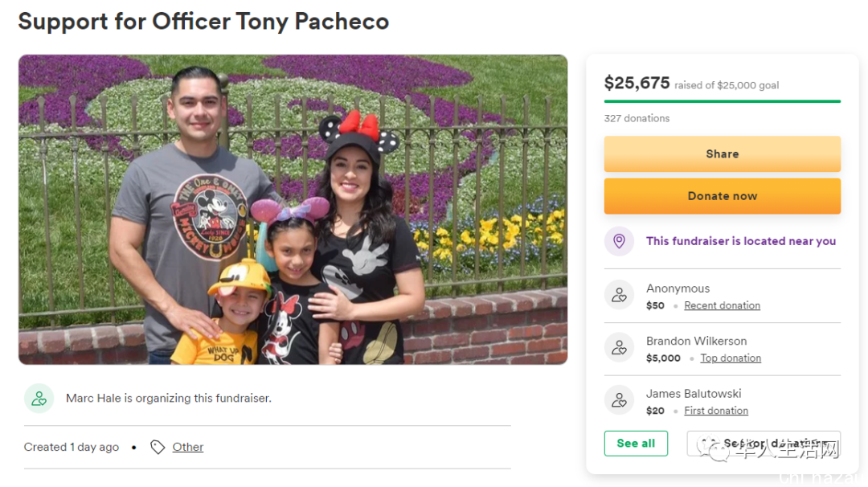Click the Share button
Viewport: 868px width, 487px height.
click(x=722, y=153)
